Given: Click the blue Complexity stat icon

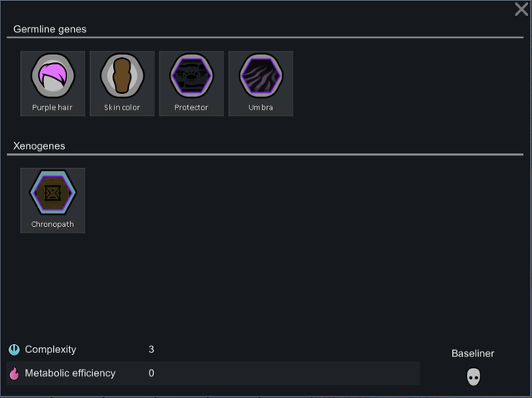Looking at the screenshot, I should point(14,350).
